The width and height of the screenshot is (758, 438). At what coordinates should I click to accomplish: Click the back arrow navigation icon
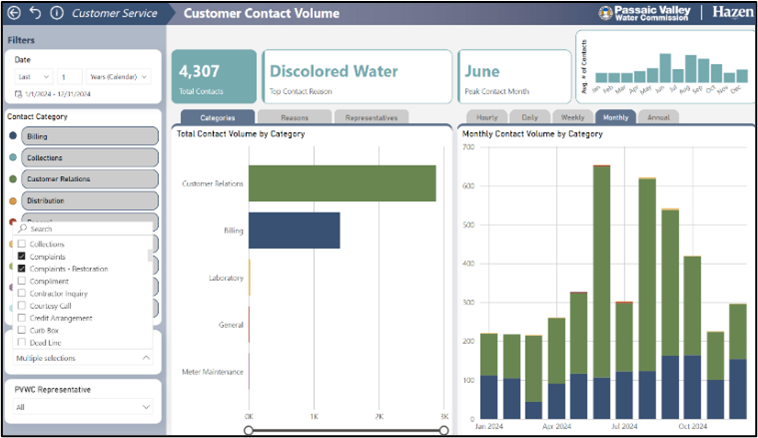tap(15, 13)
